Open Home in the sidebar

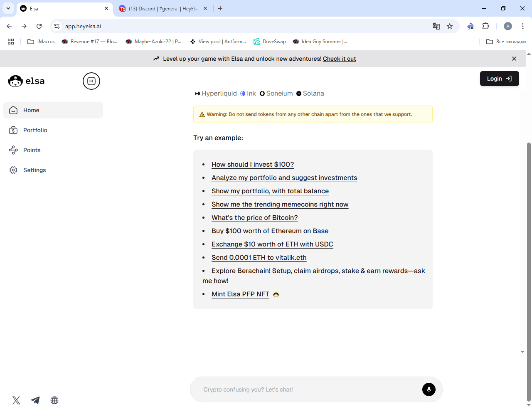pyautogui.click(x=53, y=110)
